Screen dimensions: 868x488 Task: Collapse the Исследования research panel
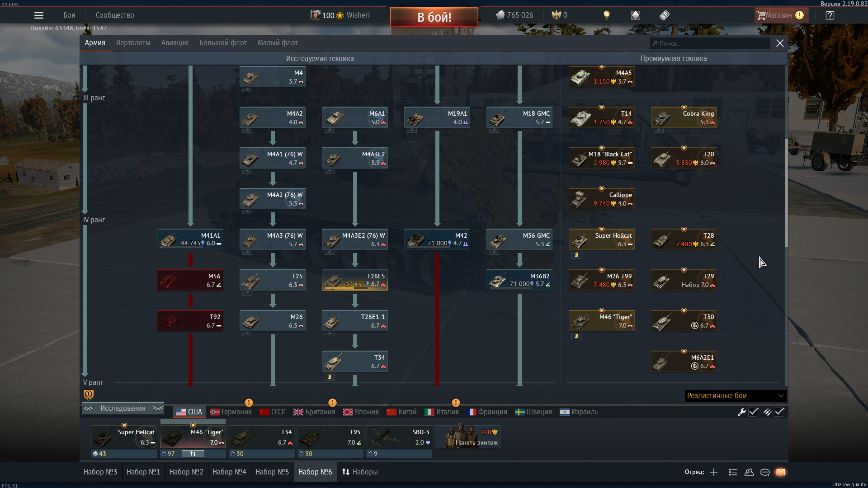[x=123, y=408]
